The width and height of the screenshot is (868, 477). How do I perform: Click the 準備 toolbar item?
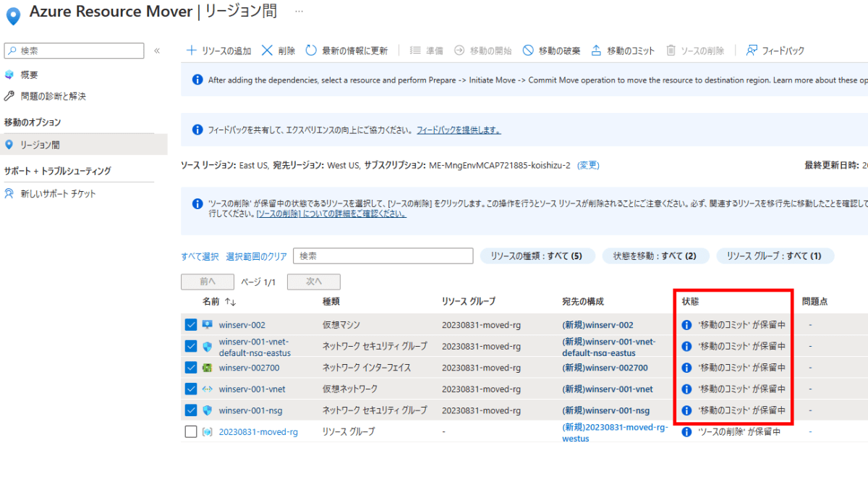[426, 51]
